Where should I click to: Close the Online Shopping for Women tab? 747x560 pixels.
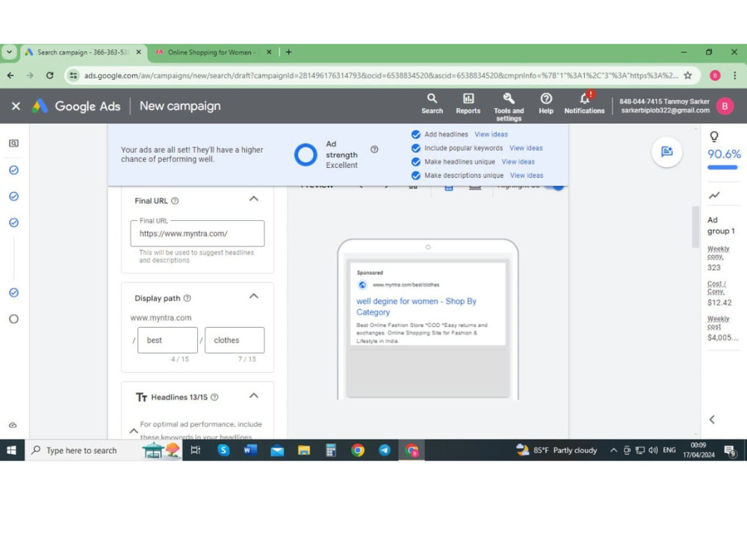[x=269, y=52]
